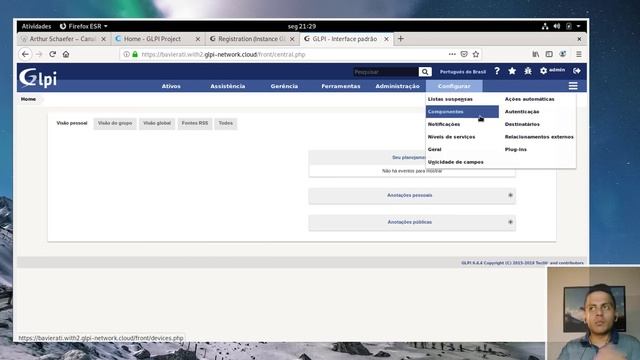Viewport: 640px width, 360px height.
Task: Click the GLPI logo
Action: click(x=38, y=78)
